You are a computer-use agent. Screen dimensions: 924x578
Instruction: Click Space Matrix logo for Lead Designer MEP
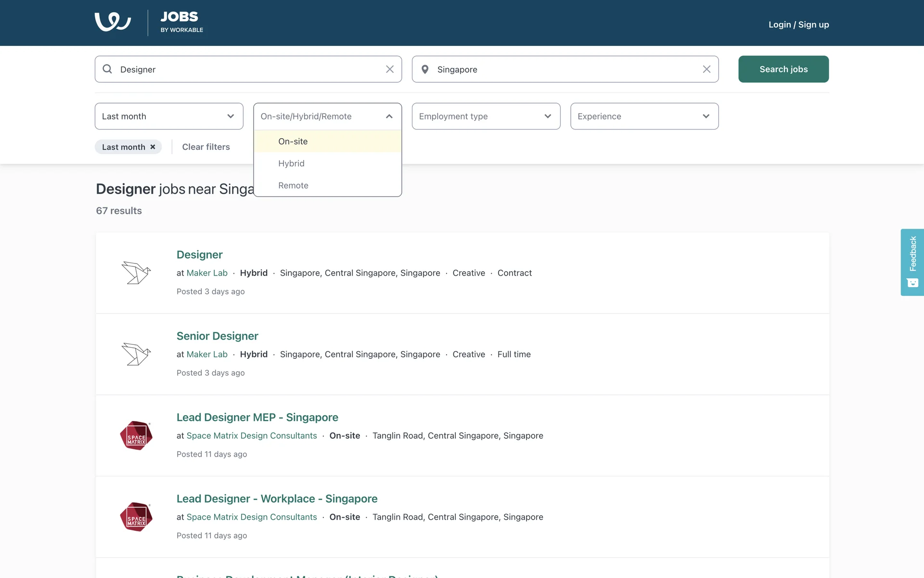pos(136,435)
